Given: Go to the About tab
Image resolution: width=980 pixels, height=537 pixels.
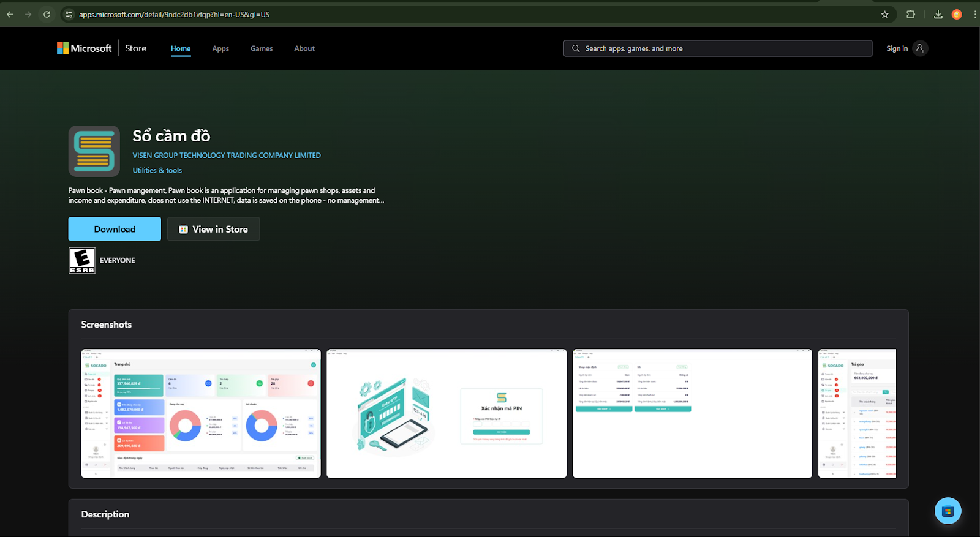Looking at the screenshot, I should click(304, 48).
